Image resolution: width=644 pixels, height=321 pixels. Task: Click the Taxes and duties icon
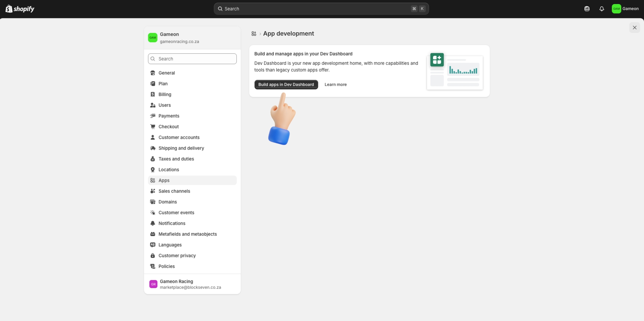pos(153,159)
